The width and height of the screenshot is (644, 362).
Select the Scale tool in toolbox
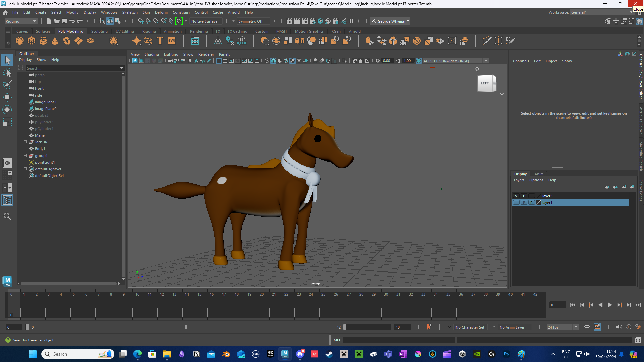(x=7, y=122)
